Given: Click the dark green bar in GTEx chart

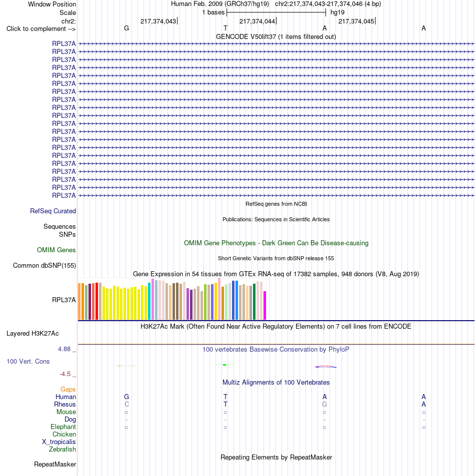Looking at the screenshot, I should click(254, 302).
